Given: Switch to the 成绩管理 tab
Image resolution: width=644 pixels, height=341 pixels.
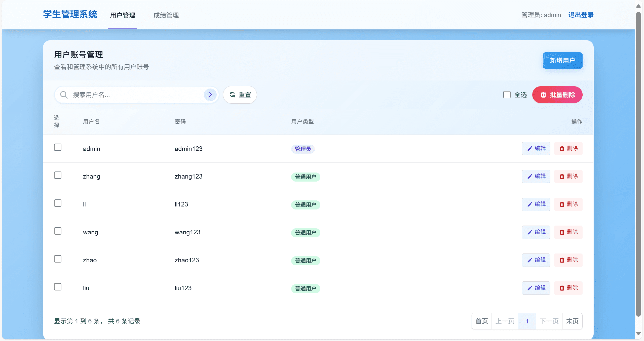Looking at the screenshot, I should pos(166,15).
